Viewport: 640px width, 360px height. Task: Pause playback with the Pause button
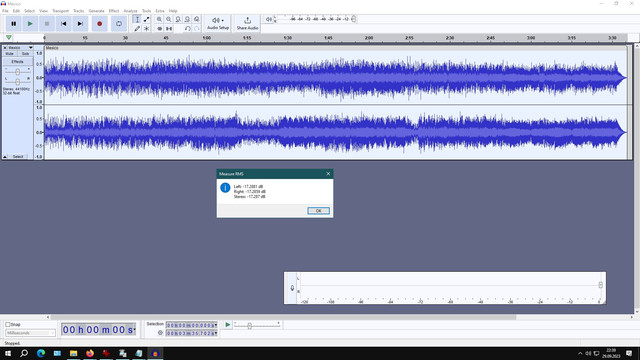click(13, 24)
